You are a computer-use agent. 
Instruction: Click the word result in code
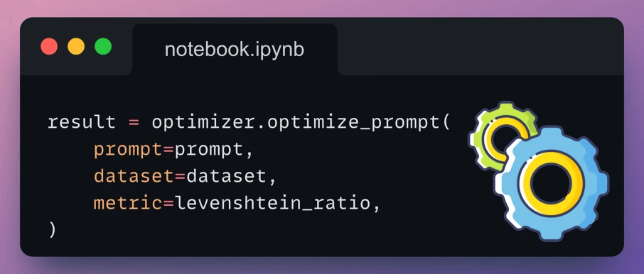[81, 123]
